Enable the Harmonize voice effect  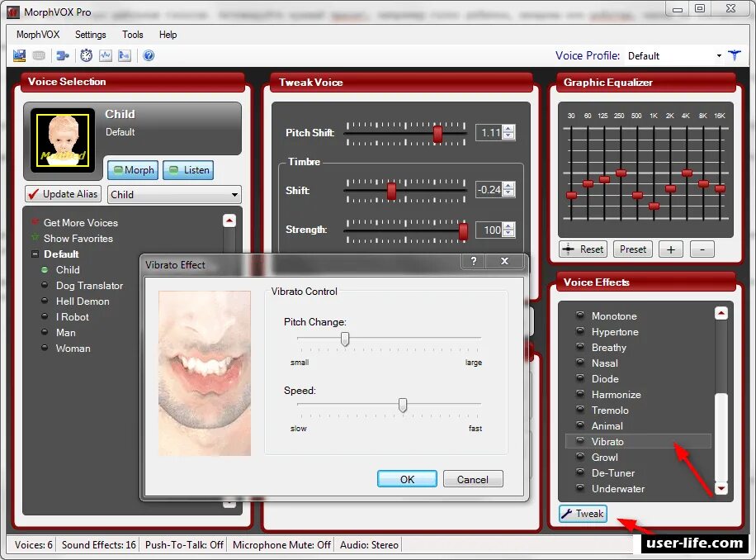[x=580, y=394]
